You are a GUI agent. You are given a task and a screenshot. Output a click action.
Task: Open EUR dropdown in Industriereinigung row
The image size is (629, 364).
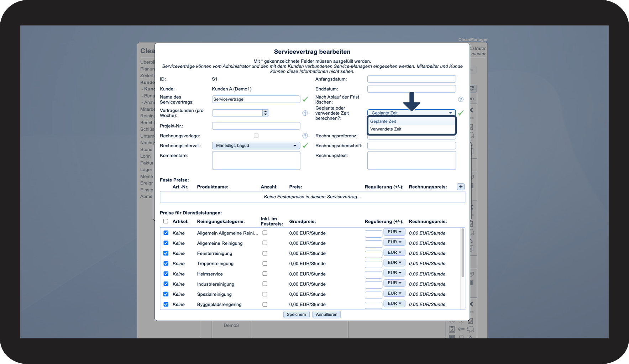coord(394,283)
